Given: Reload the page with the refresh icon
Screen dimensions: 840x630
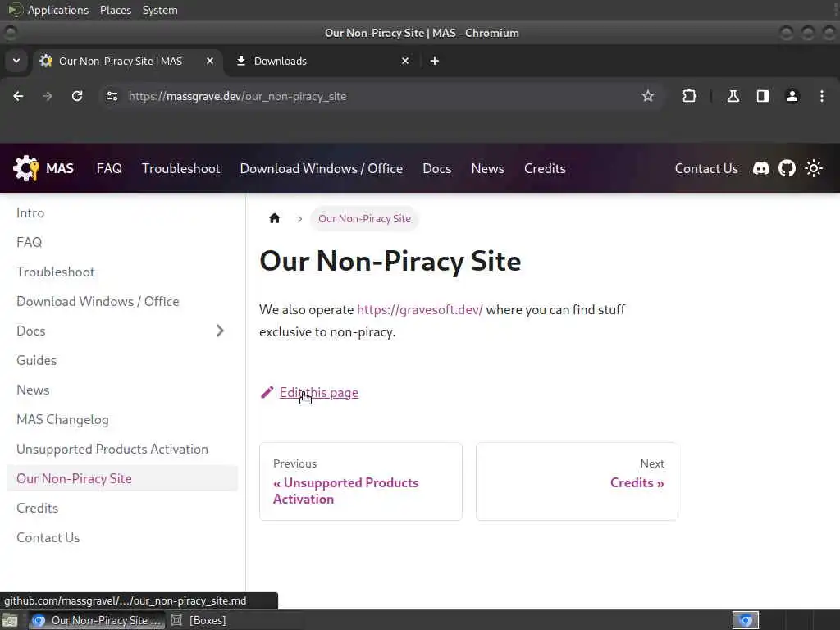Looking at the screenshot, I should (x=77, y=97).
